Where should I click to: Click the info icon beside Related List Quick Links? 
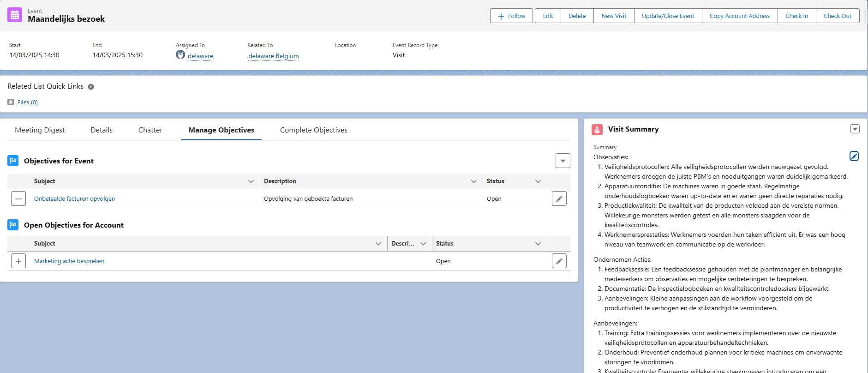[x=91, y=87]
